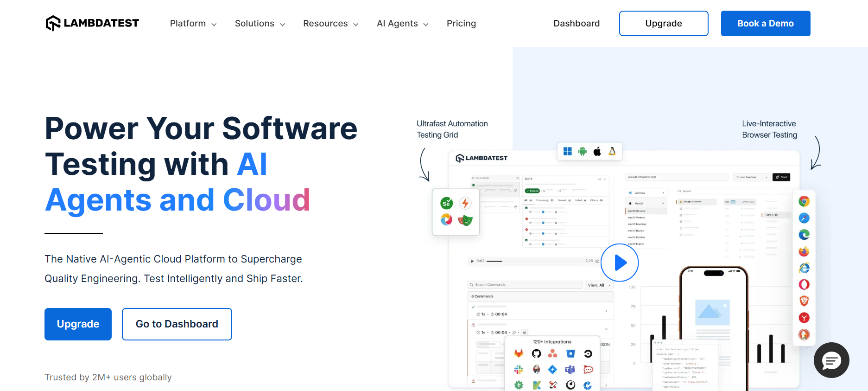Click the DuckDuckGo icon
The width and height of the screenshot is (868, 391).
pos(804,334)
